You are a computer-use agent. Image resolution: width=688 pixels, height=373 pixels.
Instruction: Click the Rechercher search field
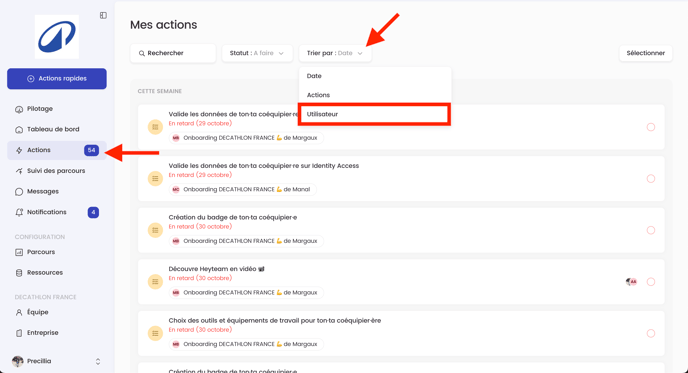point(173,53)
